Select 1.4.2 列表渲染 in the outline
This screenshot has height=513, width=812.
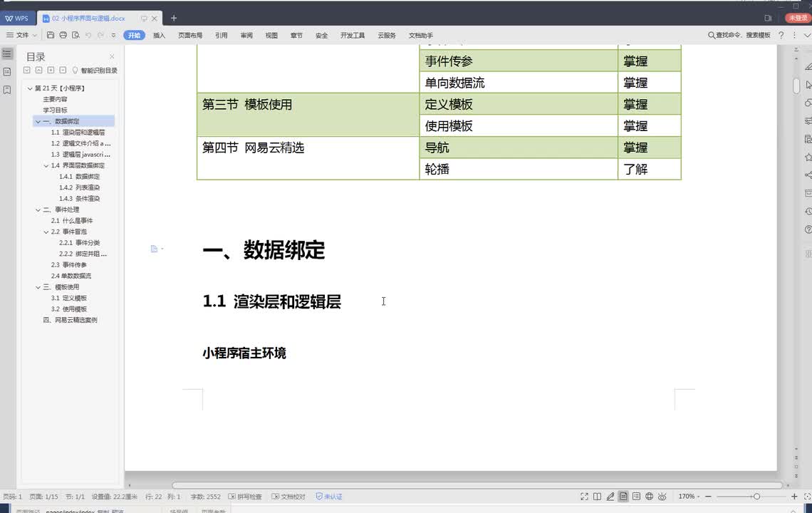pos(79,187)
